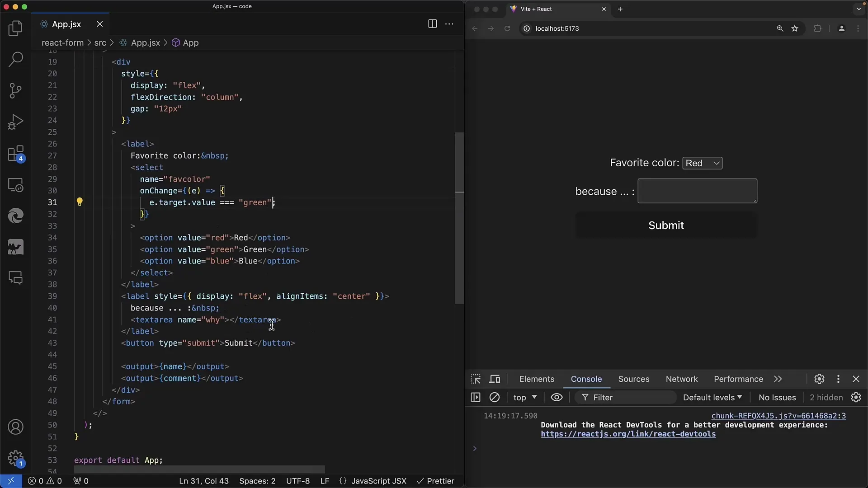Viewport: 868px width, 488px height.
Task: Toggle No Issues filter in console
Action: tap(777, 398)
